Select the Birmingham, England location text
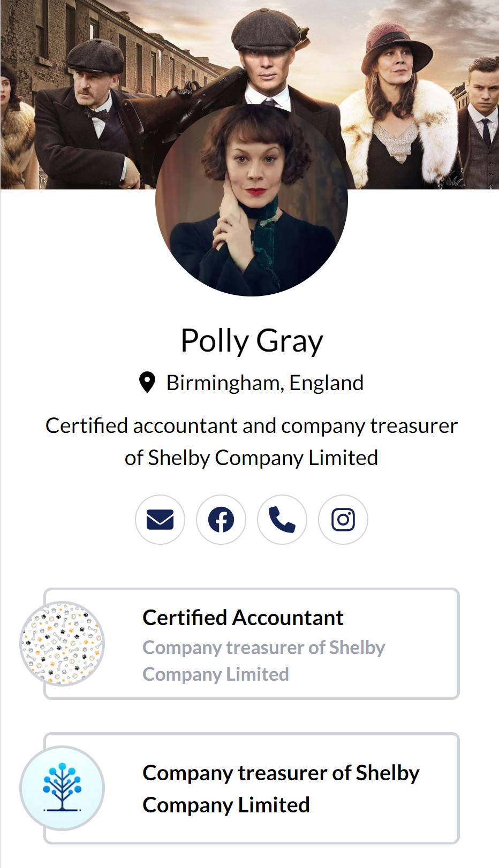Screen dimensions: 499x868 [x=264, y=383]
